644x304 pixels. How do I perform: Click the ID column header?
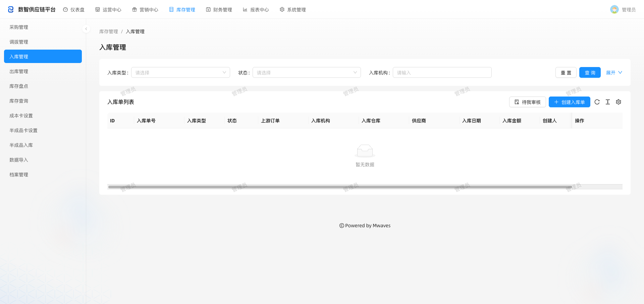pos(121,121)
